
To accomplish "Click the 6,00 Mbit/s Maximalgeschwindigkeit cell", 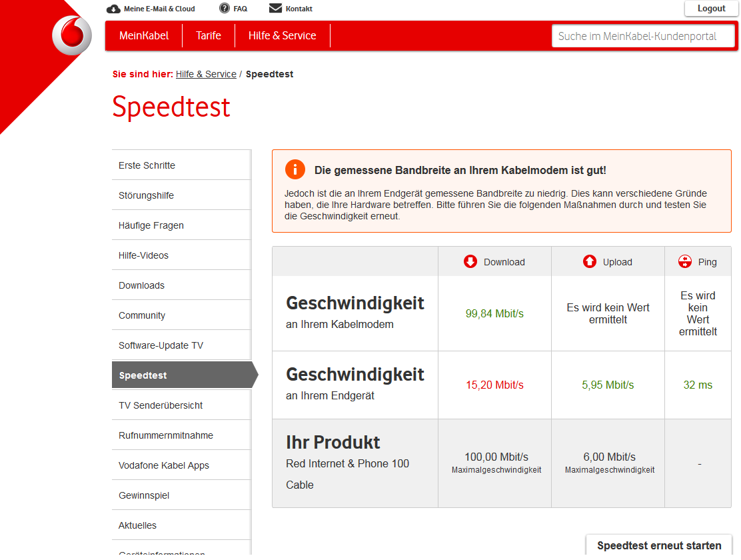I will click(x=610, y=463).
